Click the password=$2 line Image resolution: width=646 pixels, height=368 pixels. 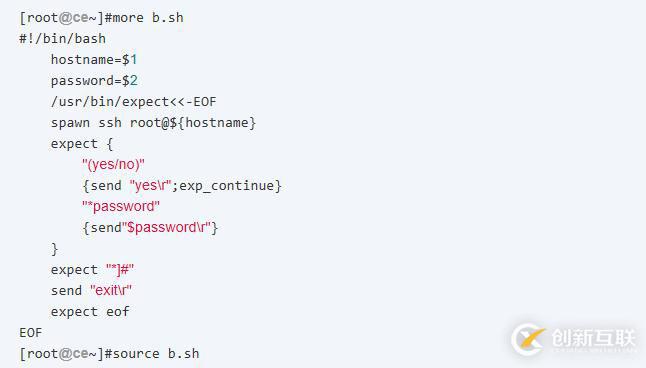94,81
